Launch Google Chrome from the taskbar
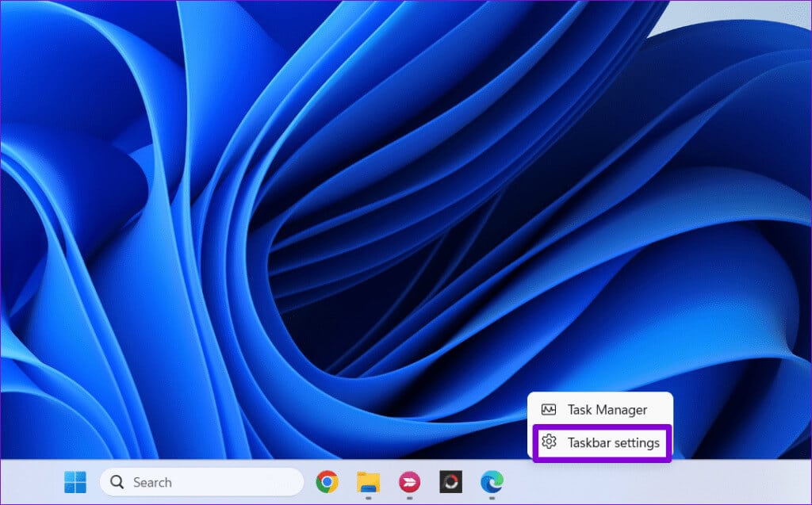 (327, 482)
